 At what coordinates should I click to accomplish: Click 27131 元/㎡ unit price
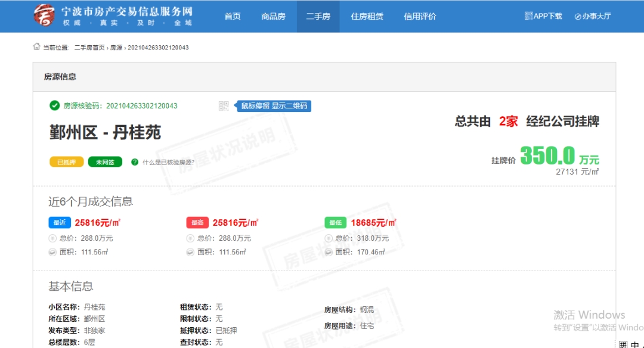(x=577, y=172)
